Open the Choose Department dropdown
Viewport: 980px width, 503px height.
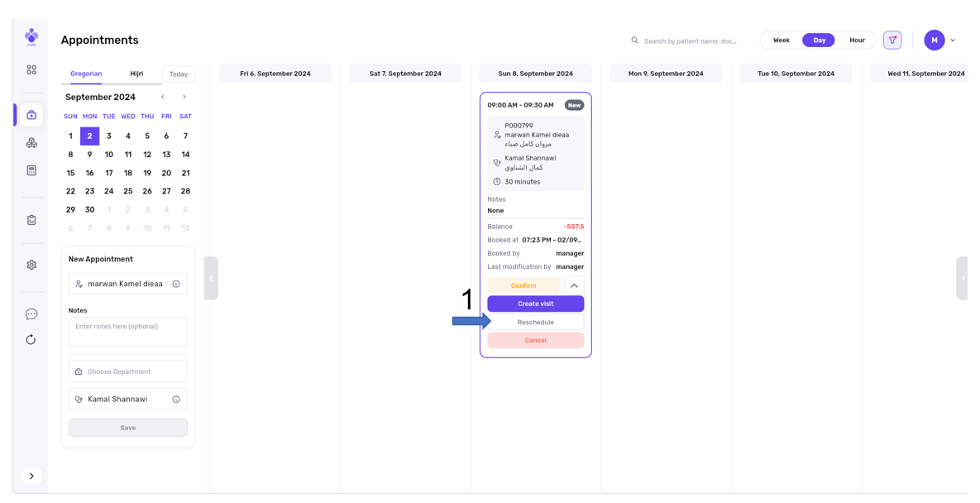(128, 371)
